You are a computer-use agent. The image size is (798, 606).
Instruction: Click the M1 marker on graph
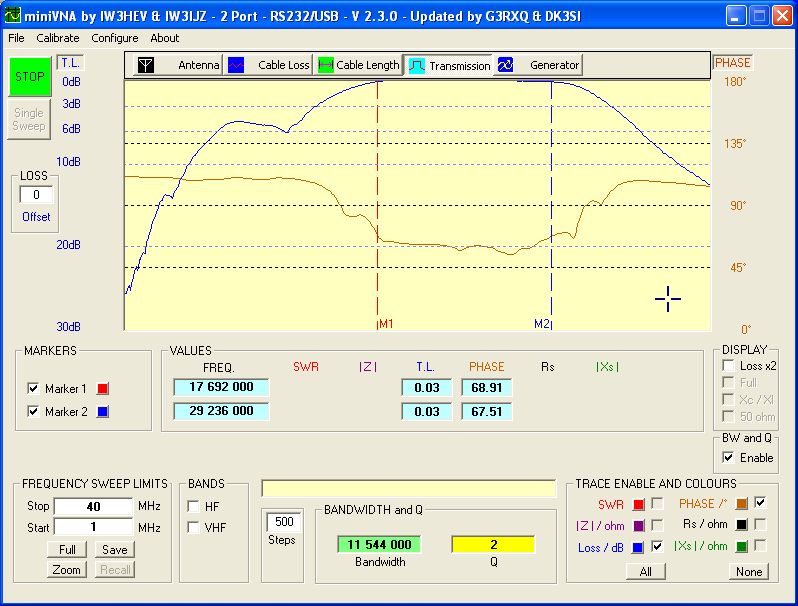(x=385, y=324)
